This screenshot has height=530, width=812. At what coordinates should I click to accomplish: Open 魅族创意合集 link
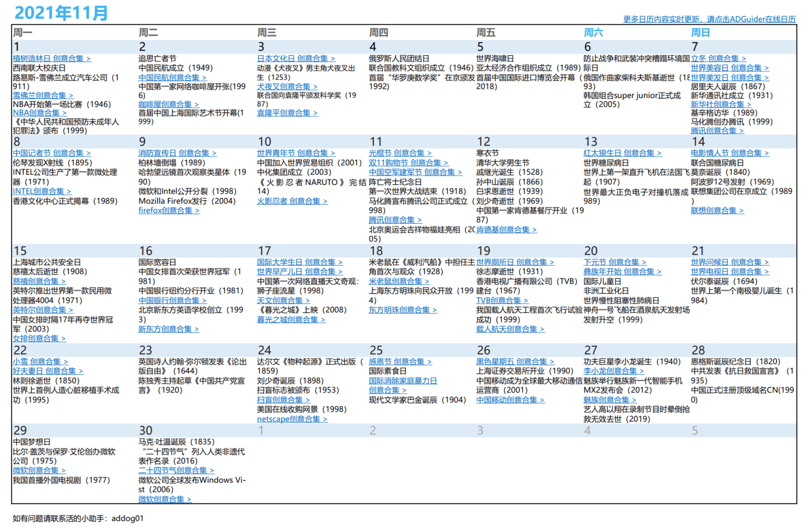610,400
